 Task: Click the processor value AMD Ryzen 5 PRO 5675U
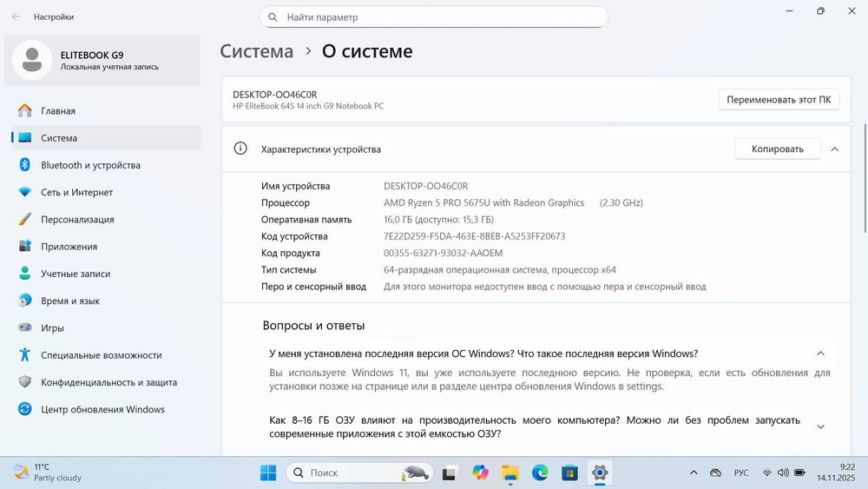[483, 202]
